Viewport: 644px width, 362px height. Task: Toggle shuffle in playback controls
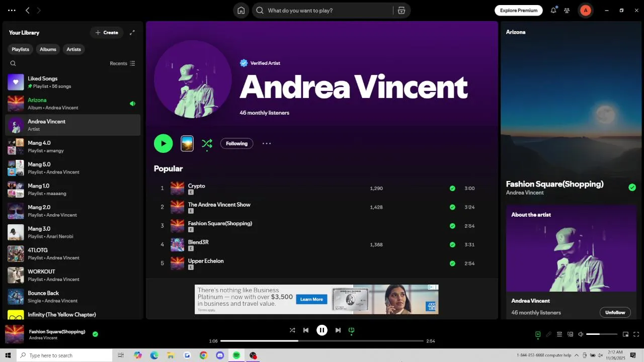(x=292, y=330)
